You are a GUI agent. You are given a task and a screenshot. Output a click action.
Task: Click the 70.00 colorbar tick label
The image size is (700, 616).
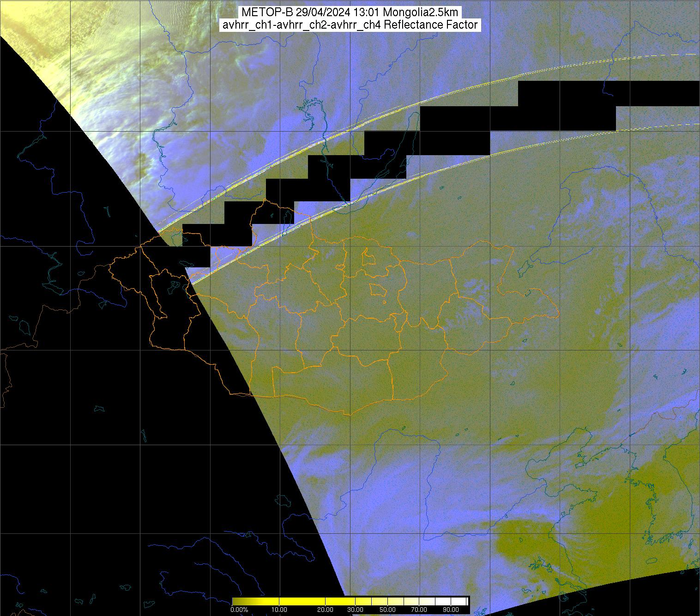pyautogui.click(x=419, y=610)
